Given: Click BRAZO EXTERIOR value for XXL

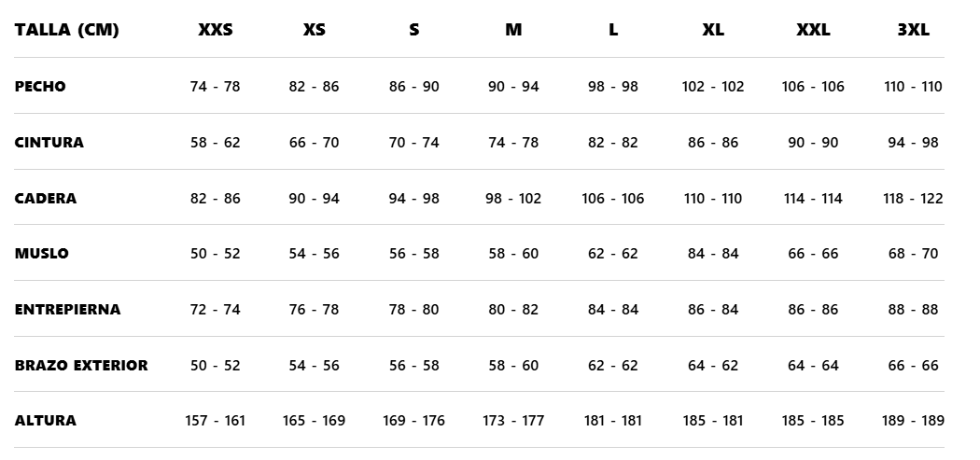Looking at the screenshot, I should [813, 366].
